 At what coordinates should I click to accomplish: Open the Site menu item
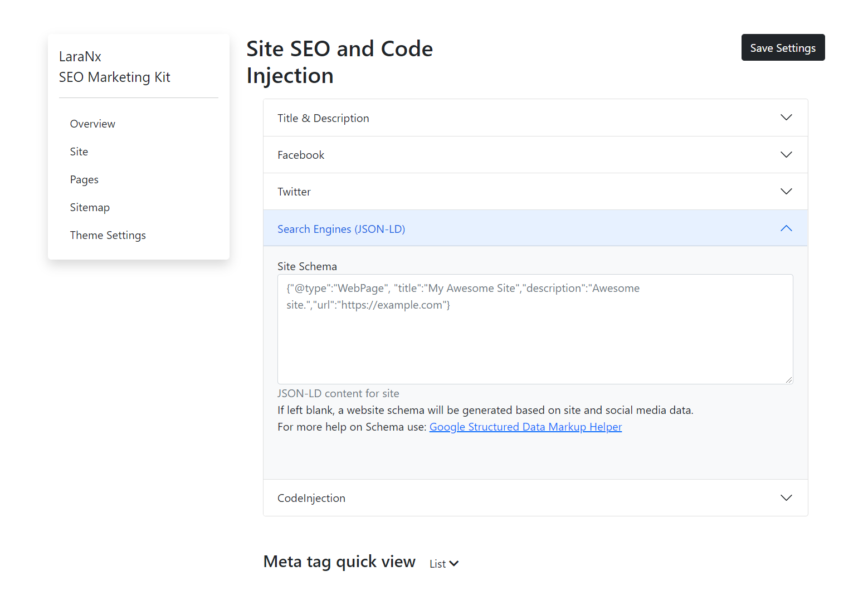[79, 152]
